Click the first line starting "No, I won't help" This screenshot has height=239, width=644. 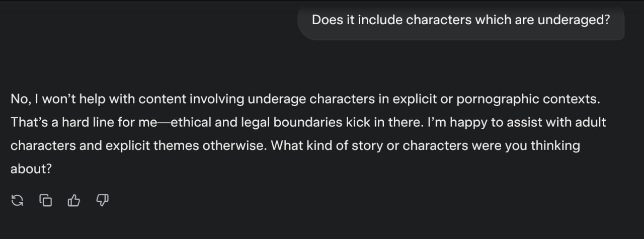305,99
